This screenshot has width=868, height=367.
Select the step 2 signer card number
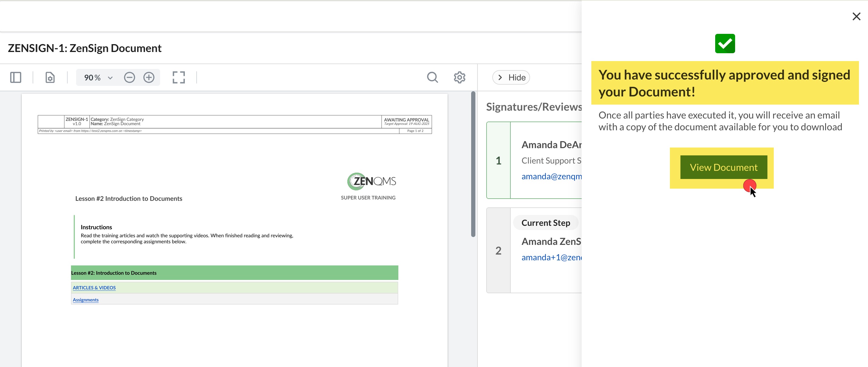tap(499, 250)
